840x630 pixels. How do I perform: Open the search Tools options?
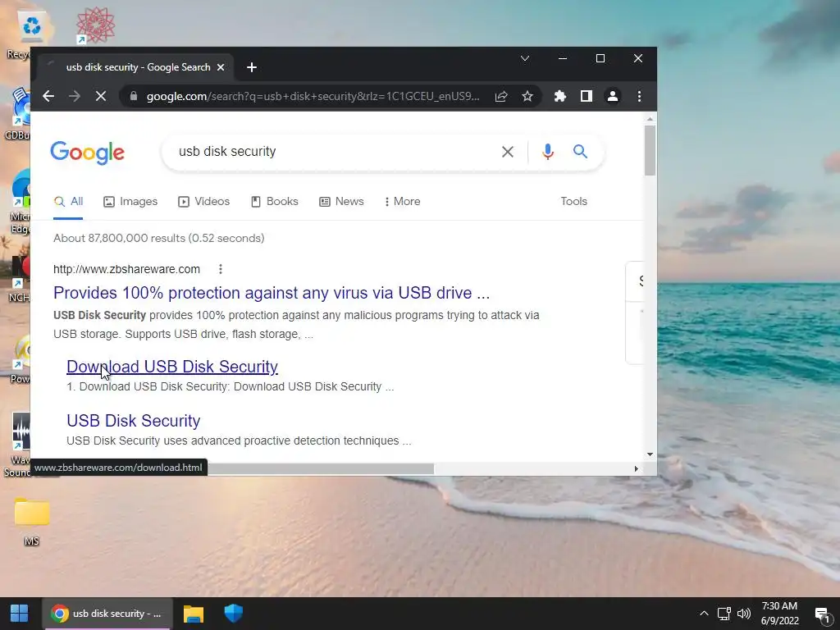(573, 202)
